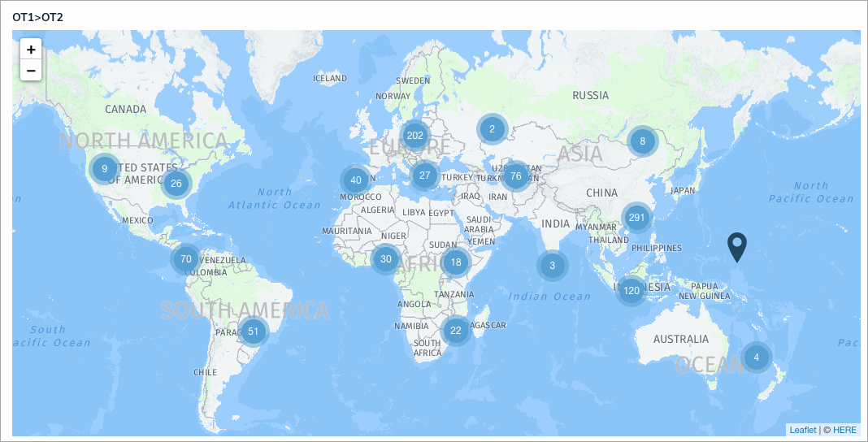Viewport: 868px width, 442px height.
Task: Open the Indian Ocean cluster showing 3
Action: click(552, 266)
